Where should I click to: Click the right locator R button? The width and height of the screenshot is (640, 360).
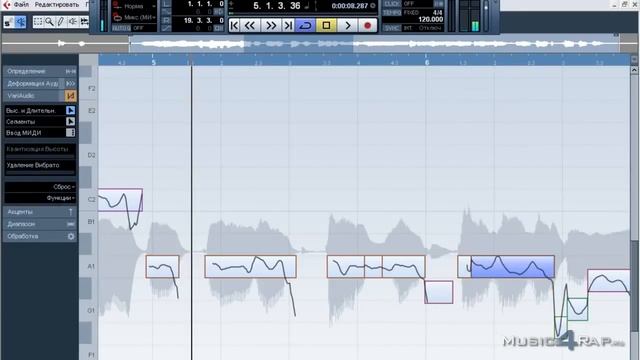[166, 20]
